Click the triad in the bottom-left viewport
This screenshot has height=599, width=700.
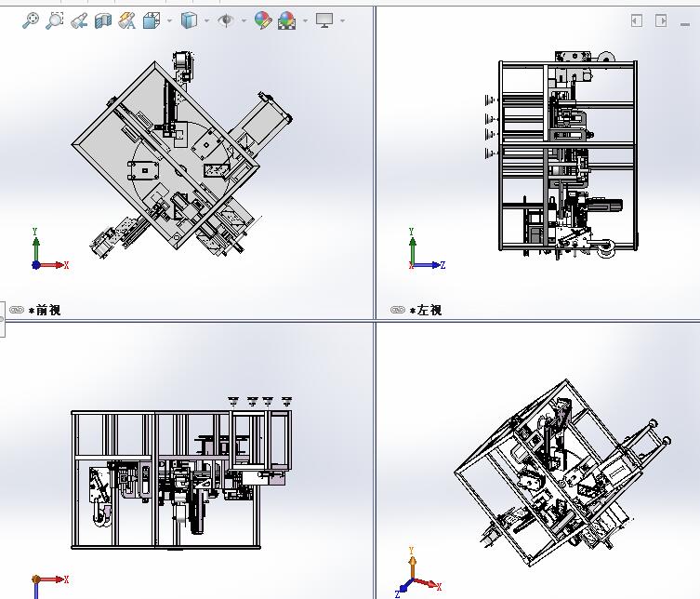(x=50, y=586)
